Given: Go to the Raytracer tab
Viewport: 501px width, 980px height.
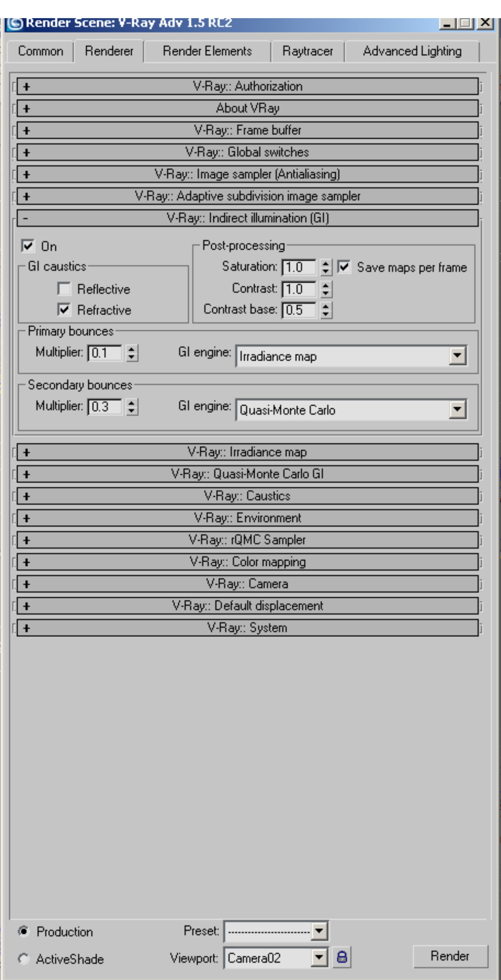Looking at the screenshot, I should tap(307, 52).
